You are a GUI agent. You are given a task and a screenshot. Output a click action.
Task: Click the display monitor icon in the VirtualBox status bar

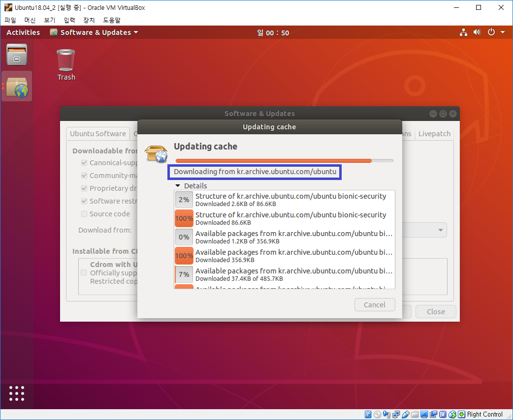click(424, 415)
